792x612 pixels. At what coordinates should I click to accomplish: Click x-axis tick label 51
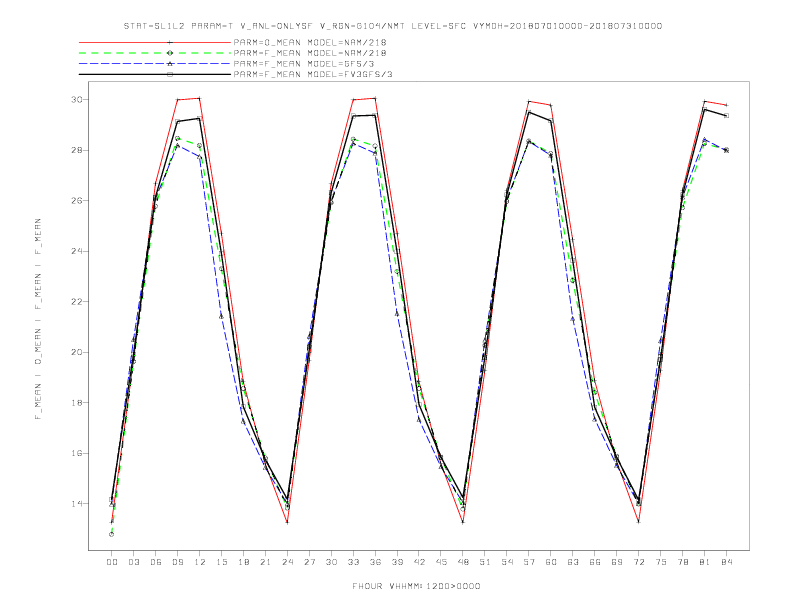point(485,562)
